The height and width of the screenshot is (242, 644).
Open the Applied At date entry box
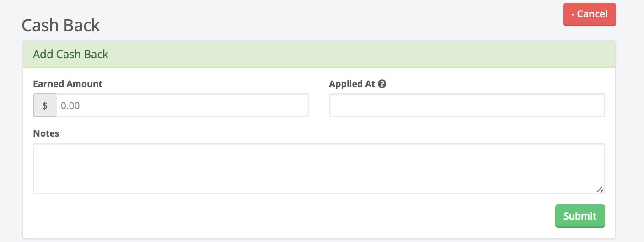pos(467,105)
